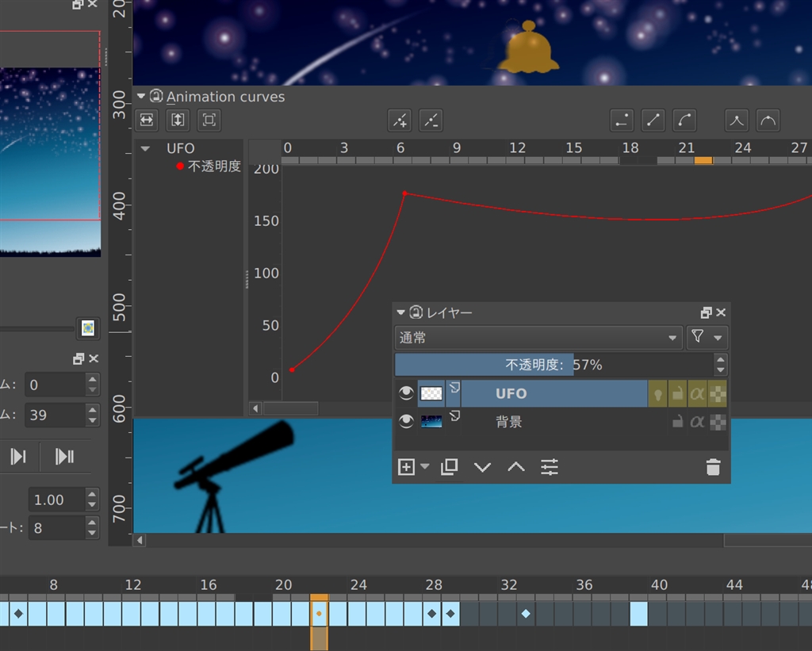812x651 pixels.
Task: Move UFO layer down
Action: [483, 468]
